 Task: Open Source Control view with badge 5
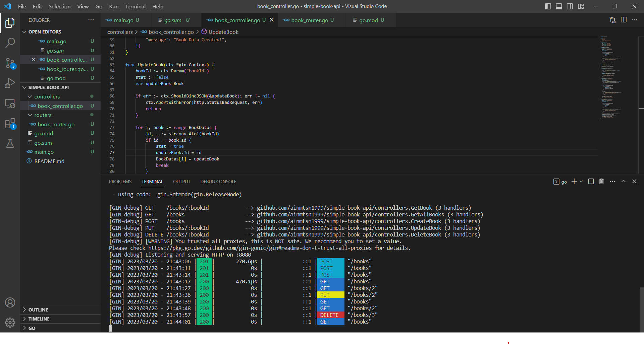pos(10,63)
